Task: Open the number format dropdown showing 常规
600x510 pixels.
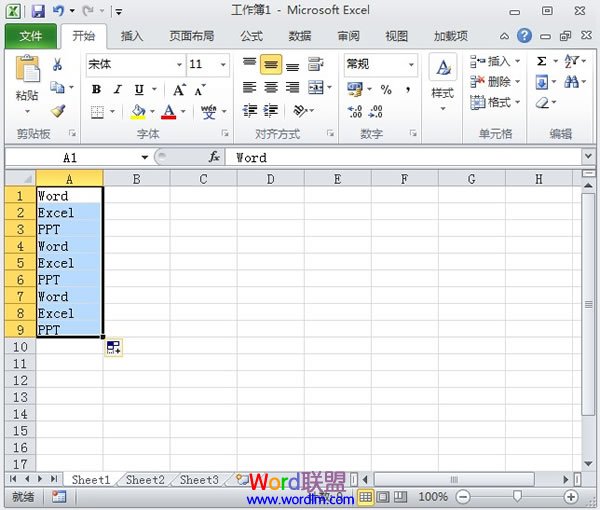Action: (x=411, y=64)
